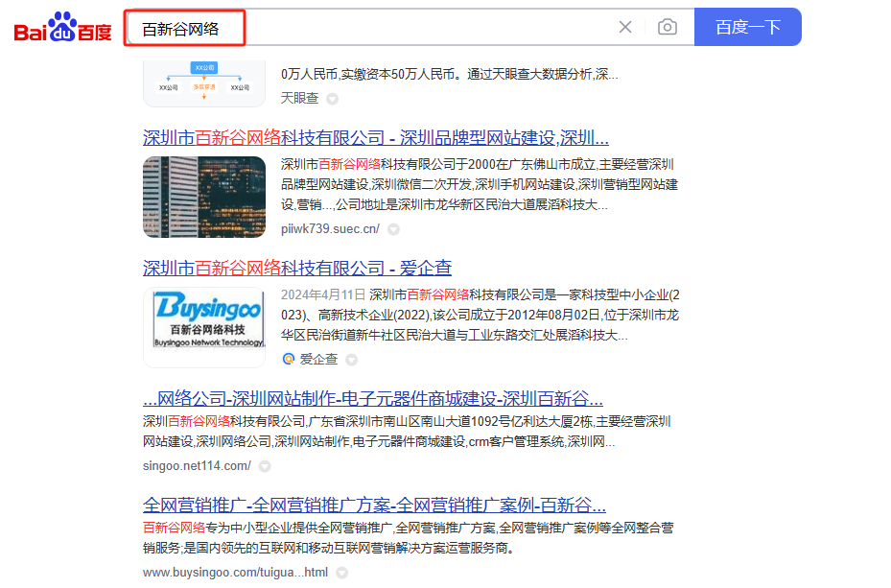Open the 全网营销推广方案 result title
The height and width of the screenshot is (588, 891).
pos(374,505)
